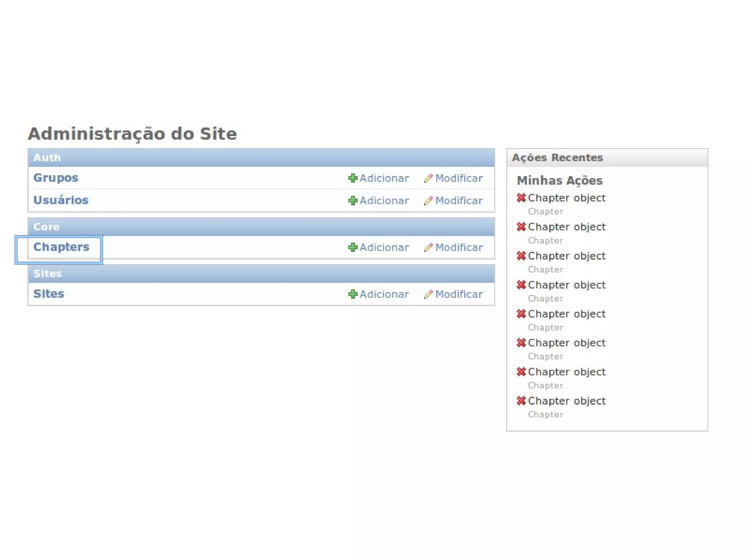Click pencil icon in Grupos row
This screenshot has height=560, width=747.
click(x=428, y=178)
